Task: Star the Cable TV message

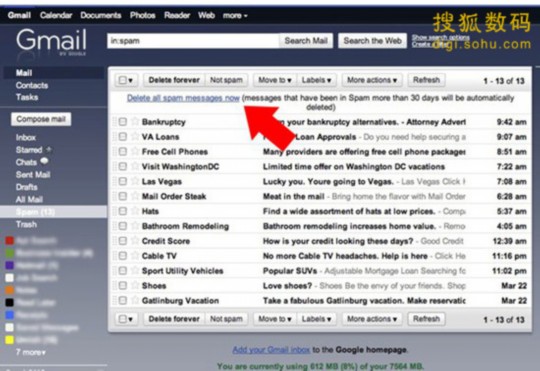Action: 135,255
